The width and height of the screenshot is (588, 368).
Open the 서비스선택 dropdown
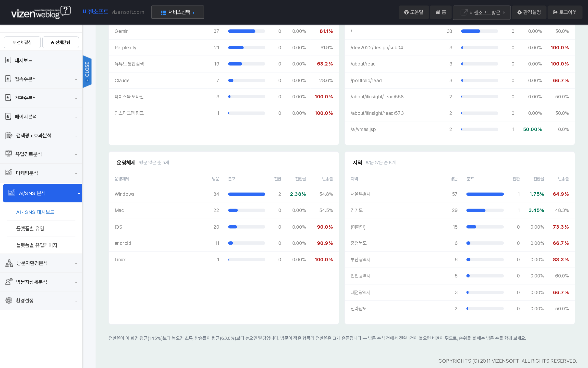178,12
